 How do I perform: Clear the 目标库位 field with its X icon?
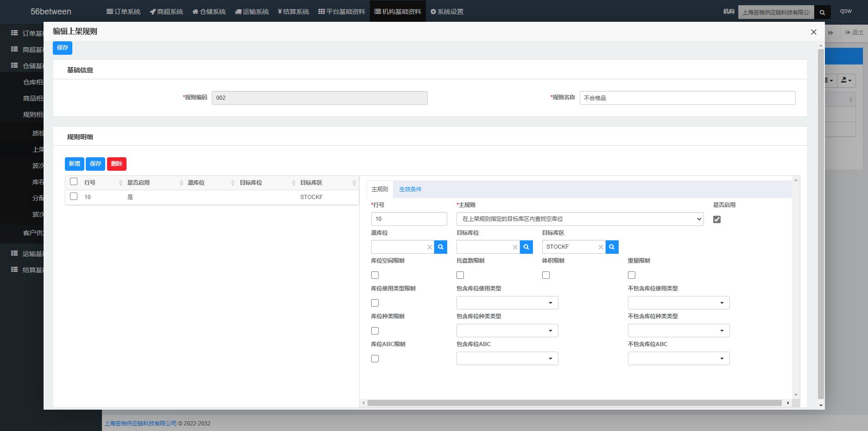[x=515, y=247]
